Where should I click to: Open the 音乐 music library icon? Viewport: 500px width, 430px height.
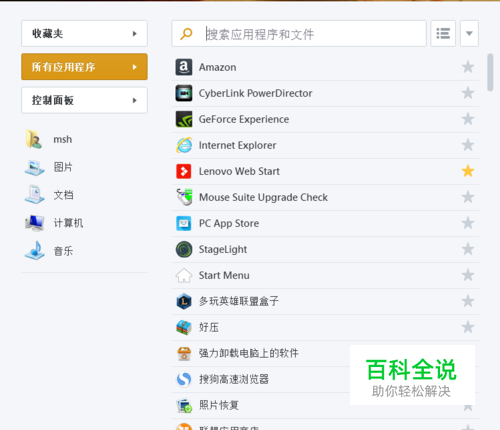34,251
